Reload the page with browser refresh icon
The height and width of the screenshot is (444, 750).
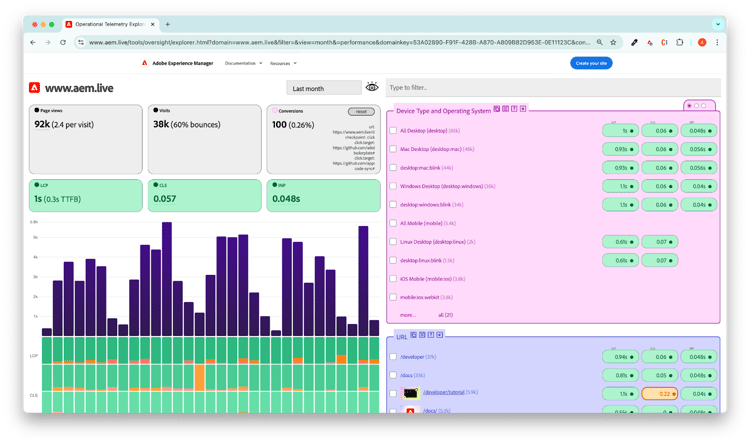(64, 42)
